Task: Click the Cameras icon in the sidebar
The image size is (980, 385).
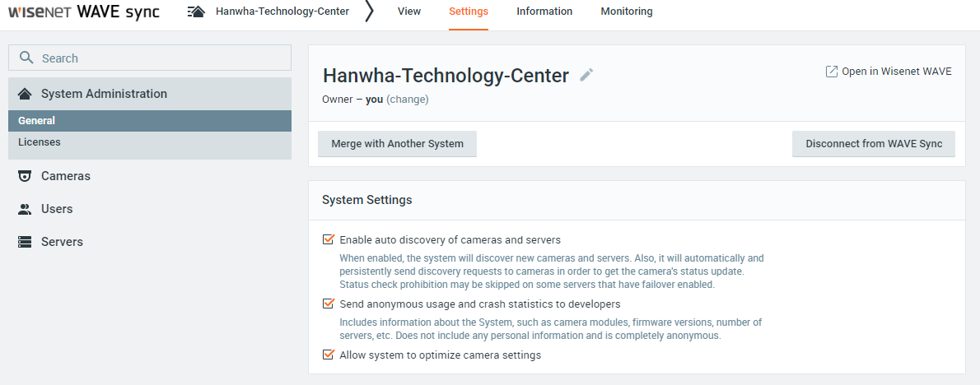Action: tap(25, 176)
